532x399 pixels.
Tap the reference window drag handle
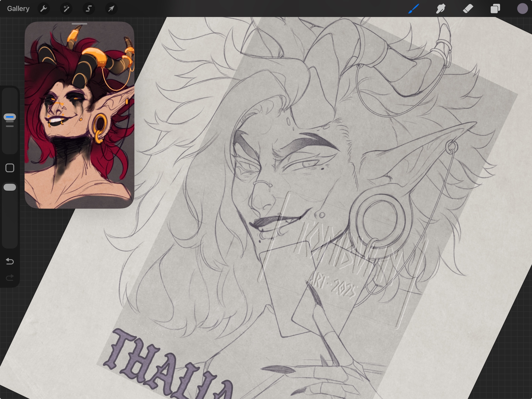pos(79,24)
